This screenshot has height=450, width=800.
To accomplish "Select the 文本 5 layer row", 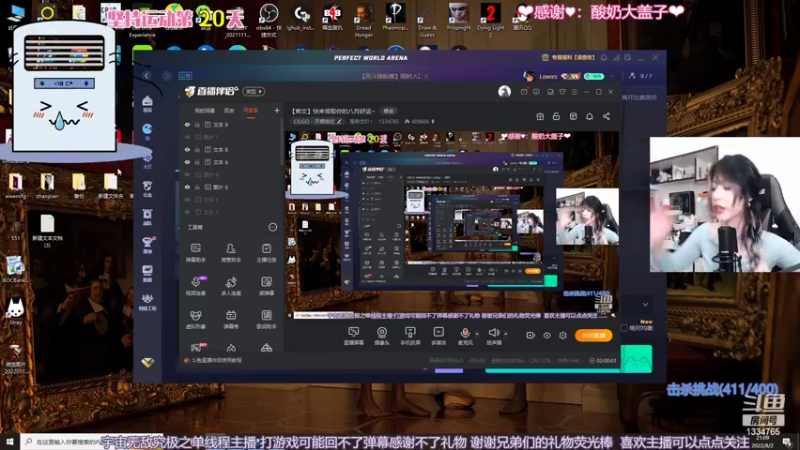I will coord(230,199).
